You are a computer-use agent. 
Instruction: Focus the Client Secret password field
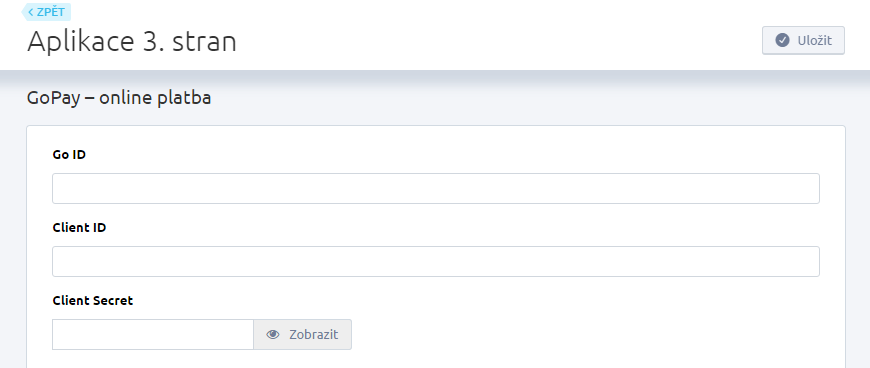pyautogui.click(x=153, y=335)
